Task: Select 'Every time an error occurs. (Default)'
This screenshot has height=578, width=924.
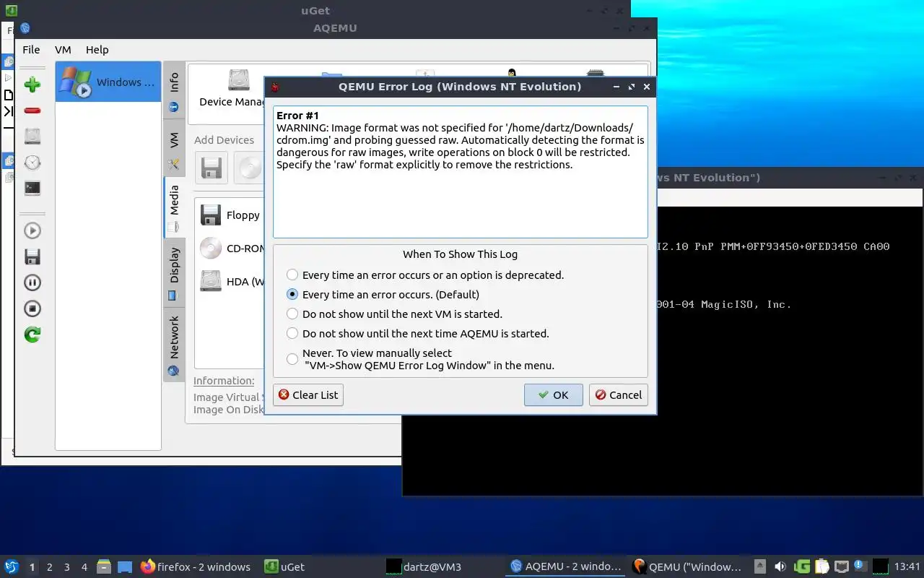Action: pyautogui.click(x=383, y=295)
